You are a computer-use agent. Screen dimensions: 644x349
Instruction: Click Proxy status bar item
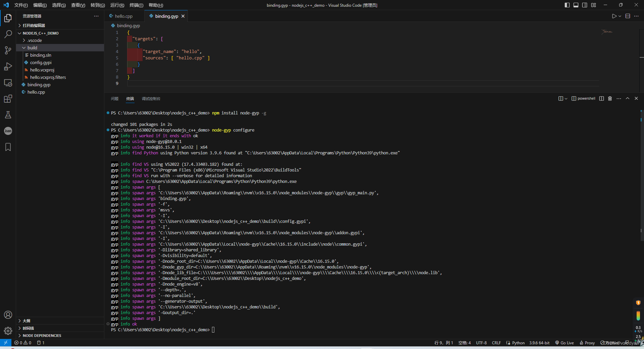pos(587,343)
